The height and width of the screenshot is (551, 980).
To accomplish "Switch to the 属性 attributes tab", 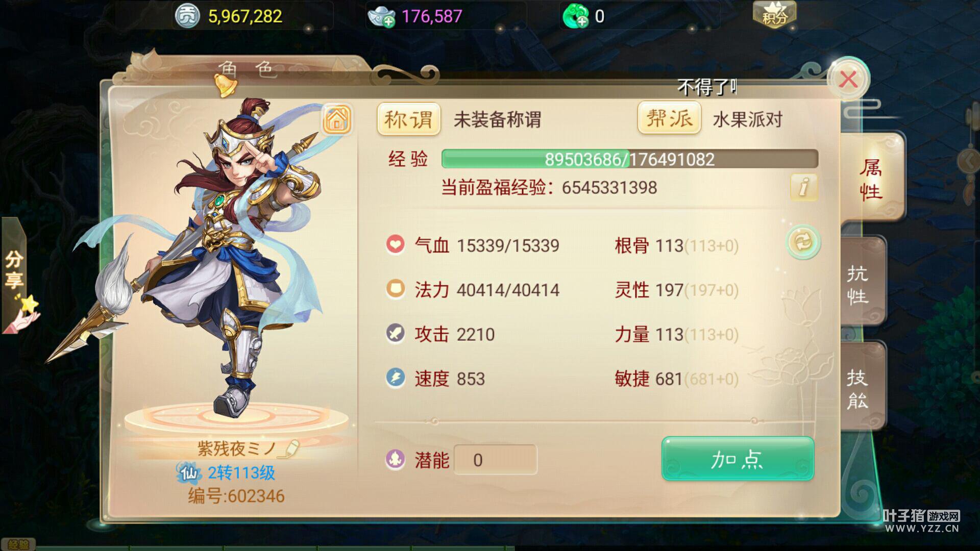I will 872,179.
